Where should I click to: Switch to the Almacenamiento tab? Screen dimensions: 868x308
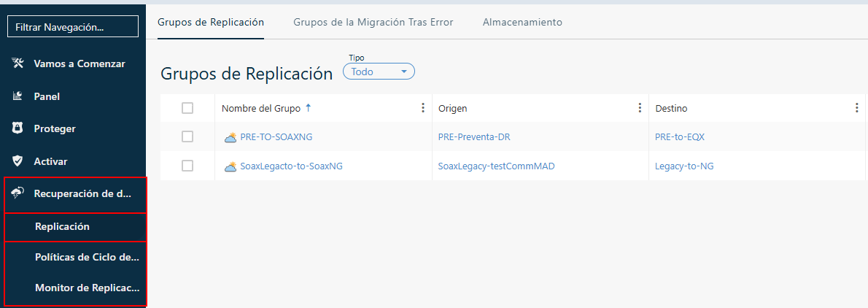coord(522,23)
